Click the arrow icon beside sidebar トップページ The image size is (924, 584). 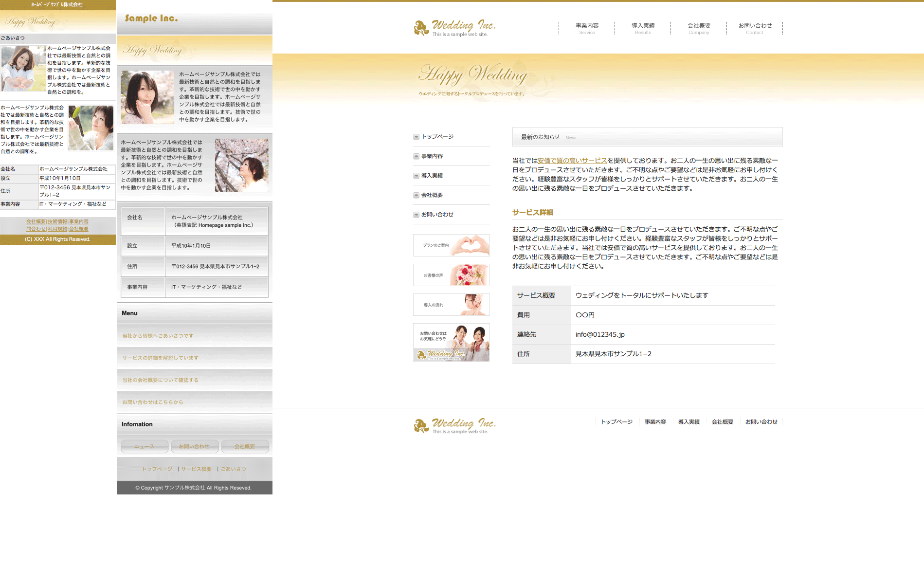(416, 137)
